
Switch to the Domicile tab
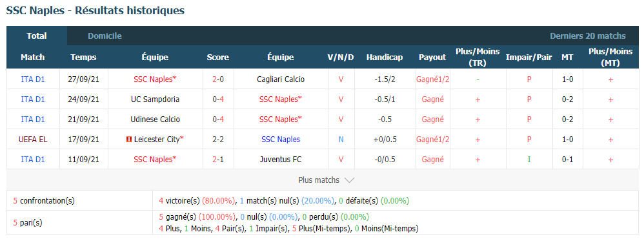[x=105, y=36]
